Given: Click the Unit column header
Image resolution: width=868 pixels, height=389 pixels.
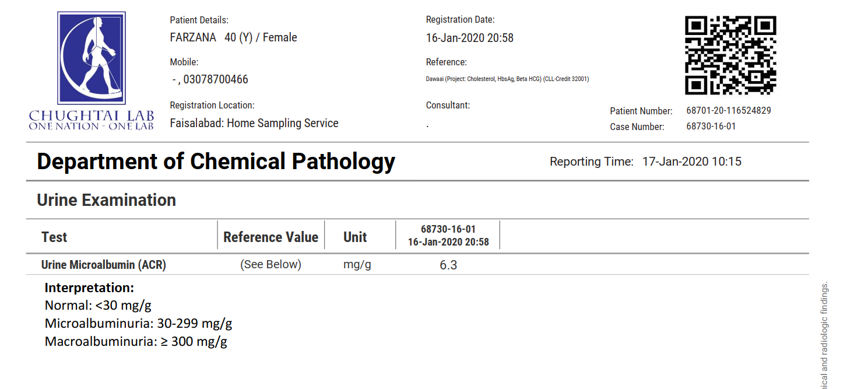Looking at the screenshot, I should tap(355, 237).
